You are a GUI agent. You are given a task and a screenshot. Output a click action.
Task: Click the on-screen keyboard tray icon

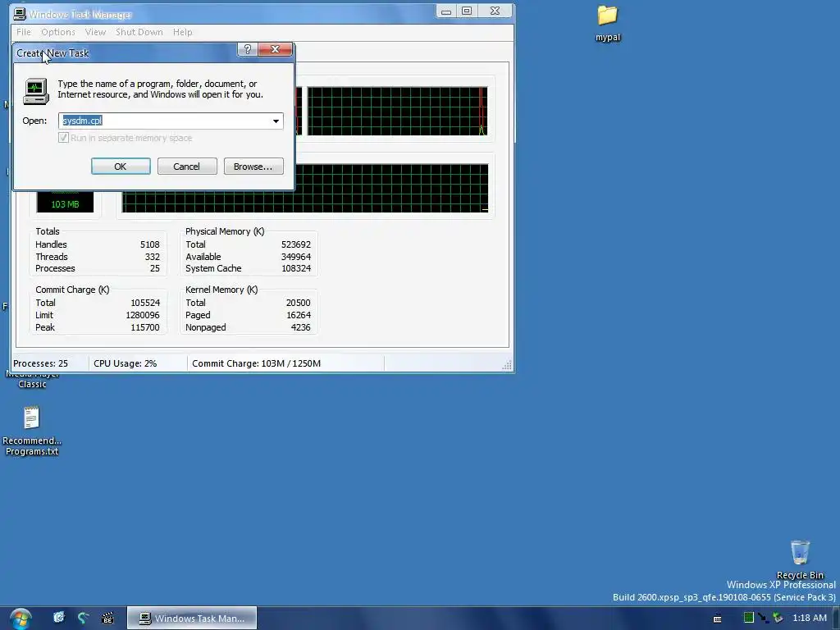coord(717,619)
